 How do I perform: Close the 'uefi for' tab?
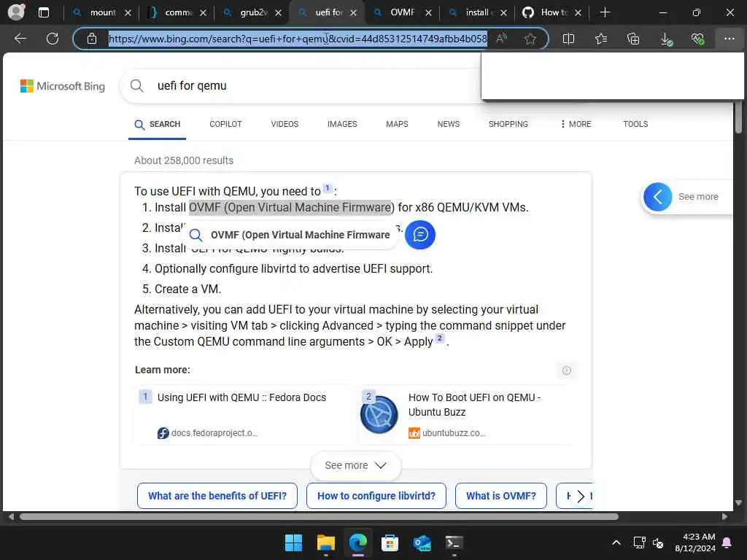click(354, 13)
